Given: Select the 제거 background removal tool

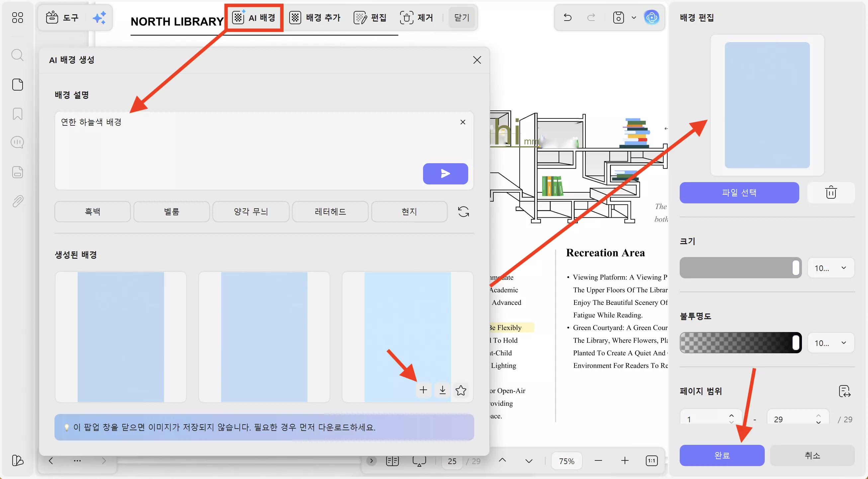Looking at the screenshot, I should [x=417, y=18].
